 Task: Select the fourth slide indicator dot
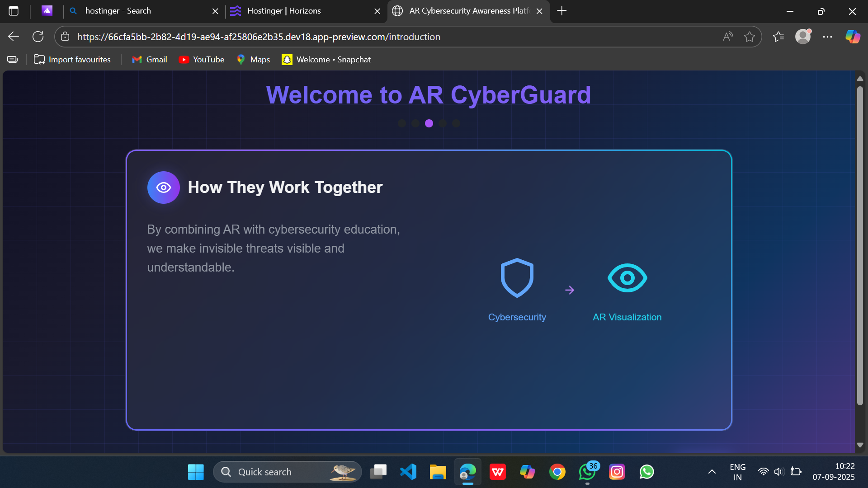point(443,123)
